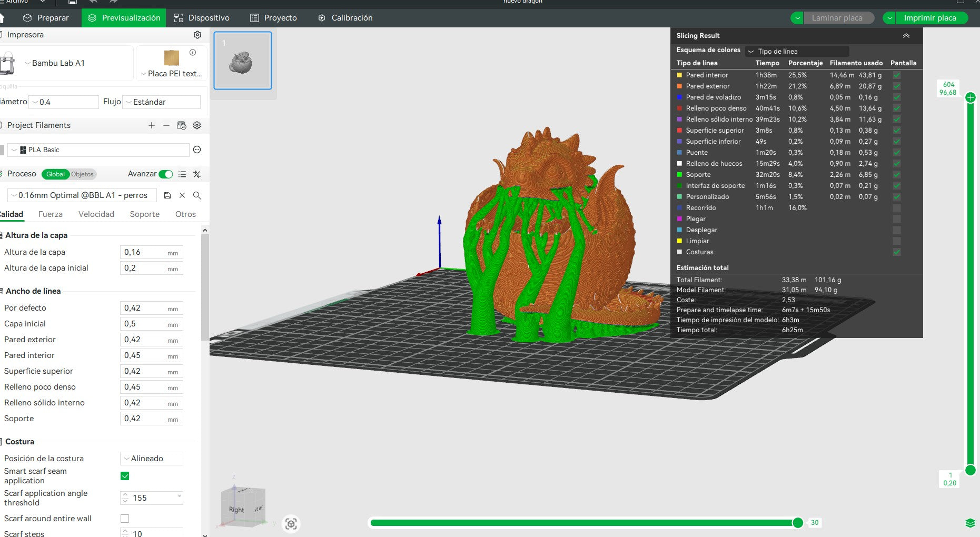
Task: Search process settings magnifier icon
Action: [x=197, y=195]
